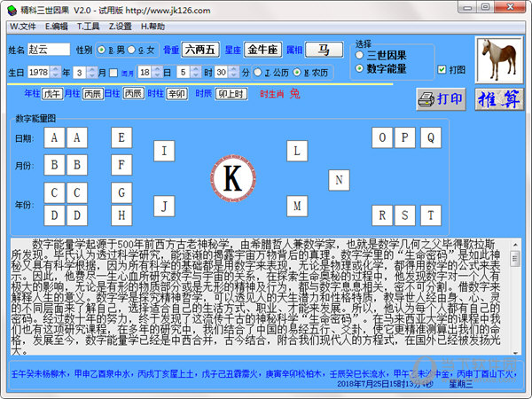This screenshot has width=532, height=399.
Task: Click the L box in energy chart
Action: [297, 151]
